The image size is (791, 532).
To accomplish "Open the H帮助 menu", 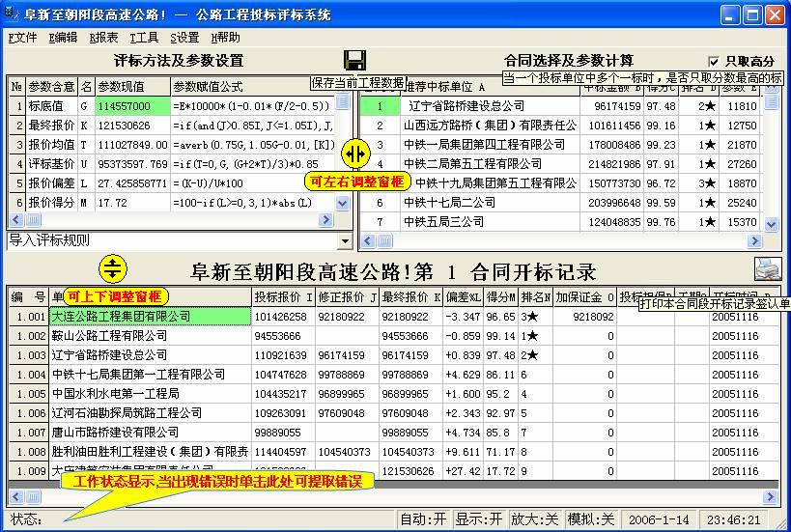I will tap(225, 38).
